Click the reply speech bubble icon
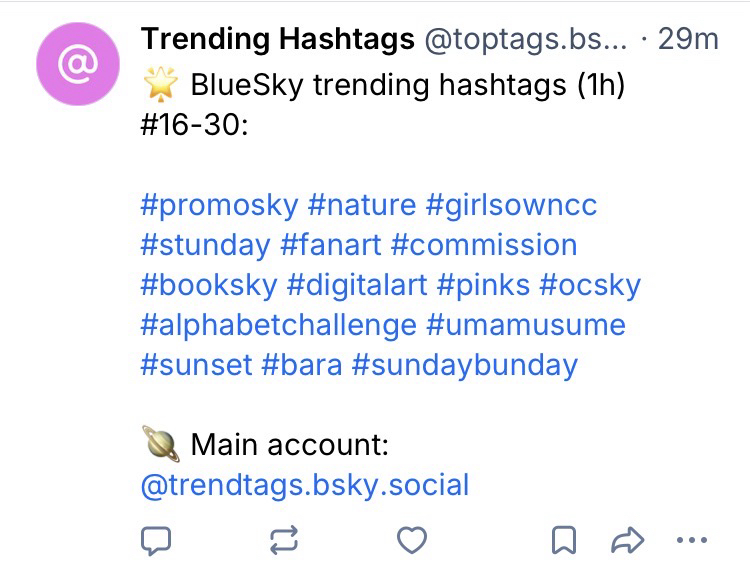 156,541
